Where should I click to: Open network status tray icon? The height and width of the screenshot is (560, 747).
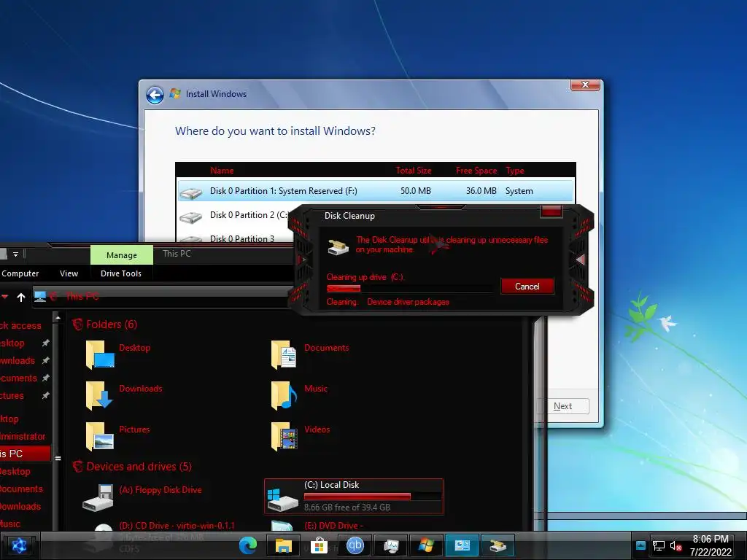click(659, 545)
